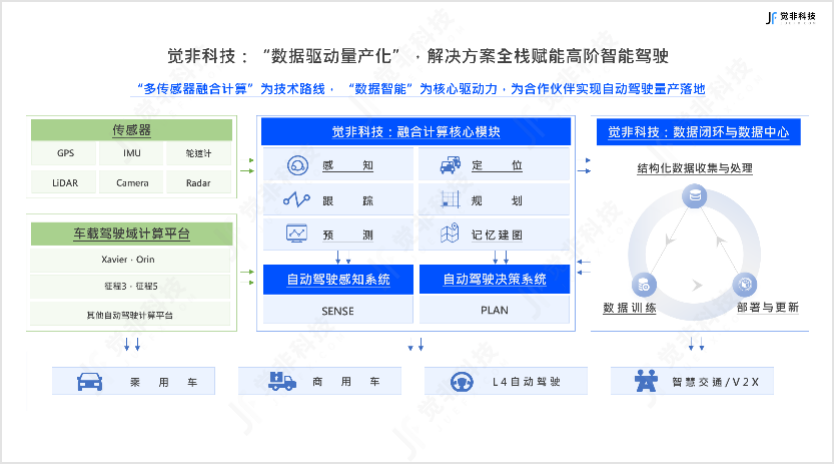Click the 商用车 truck icon

[282, 381]
